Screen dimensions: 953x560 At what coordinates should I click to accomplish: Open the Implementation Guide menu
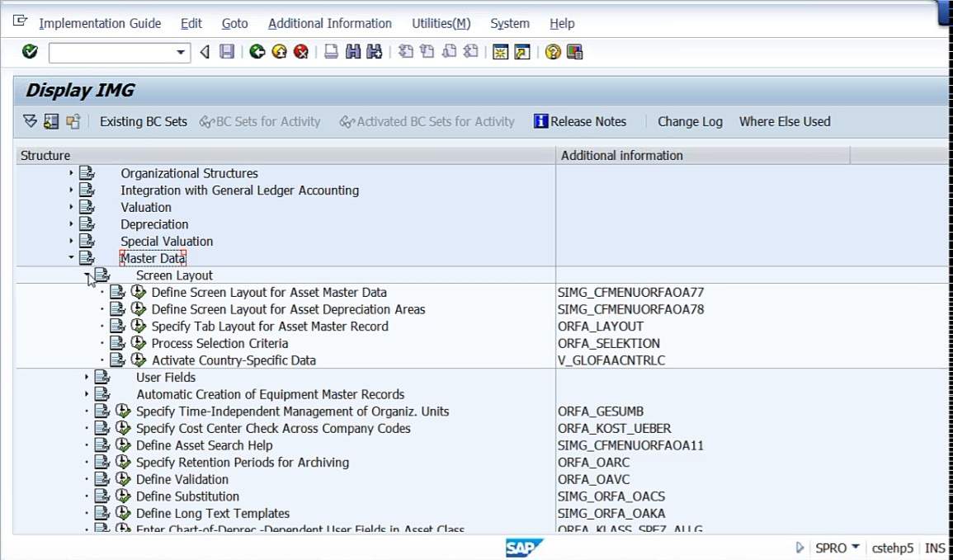click(x=101, y=24)
